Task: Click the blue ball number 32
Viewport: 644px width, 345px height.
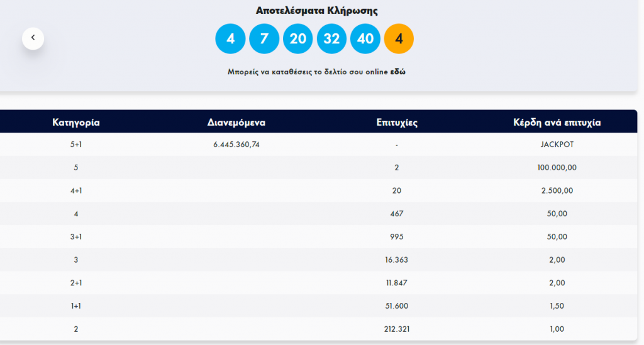Action: (x=331, y=38)
